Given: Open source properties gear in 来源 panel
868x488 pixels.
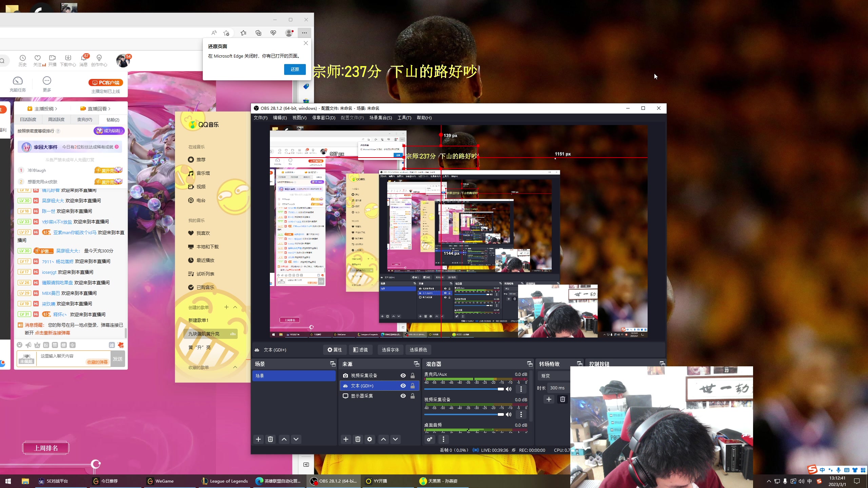Looking at the screenshot, I should (x=370, y=439).
